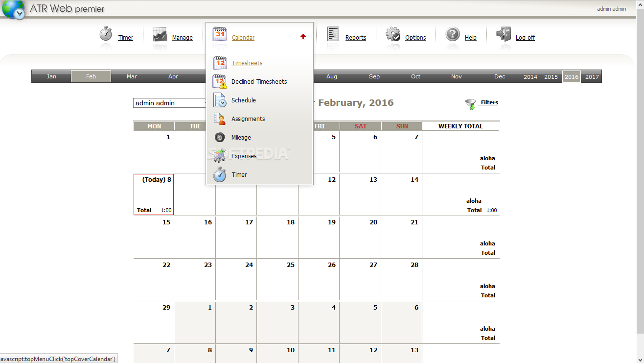Click the Expenses shopping cart icon

click(x=220, y=156)
